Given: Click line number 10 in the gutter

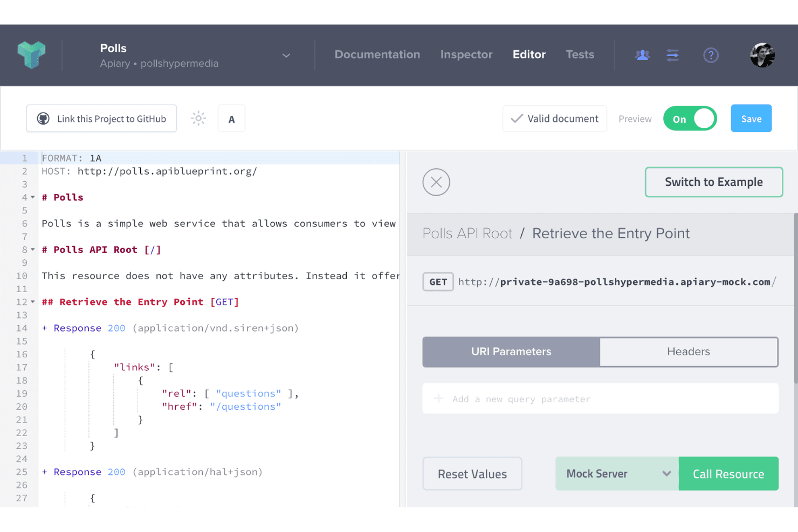Looking at the screenshot, I should 22,276.
